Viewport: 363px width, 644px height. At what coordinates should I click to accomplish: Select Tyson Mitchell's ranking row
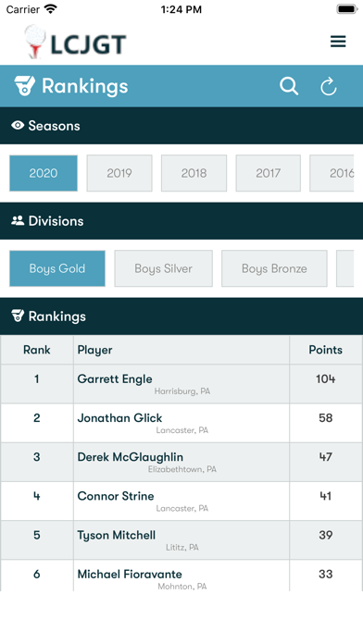pyautogui.click(x=181, y=540)
